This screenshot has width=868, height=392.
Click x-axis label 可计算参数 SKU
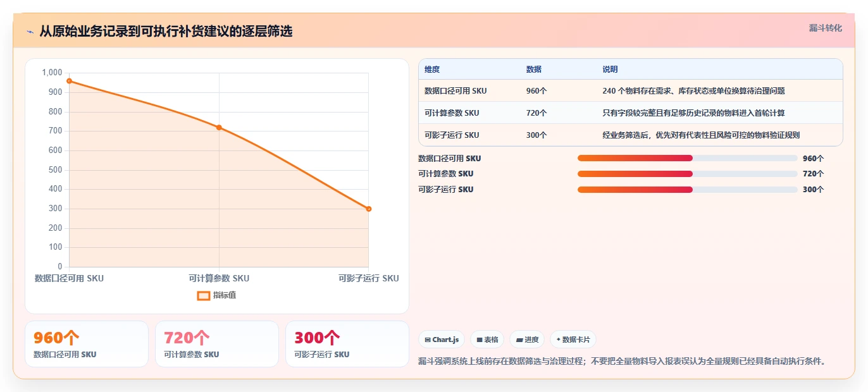(219, 278)
